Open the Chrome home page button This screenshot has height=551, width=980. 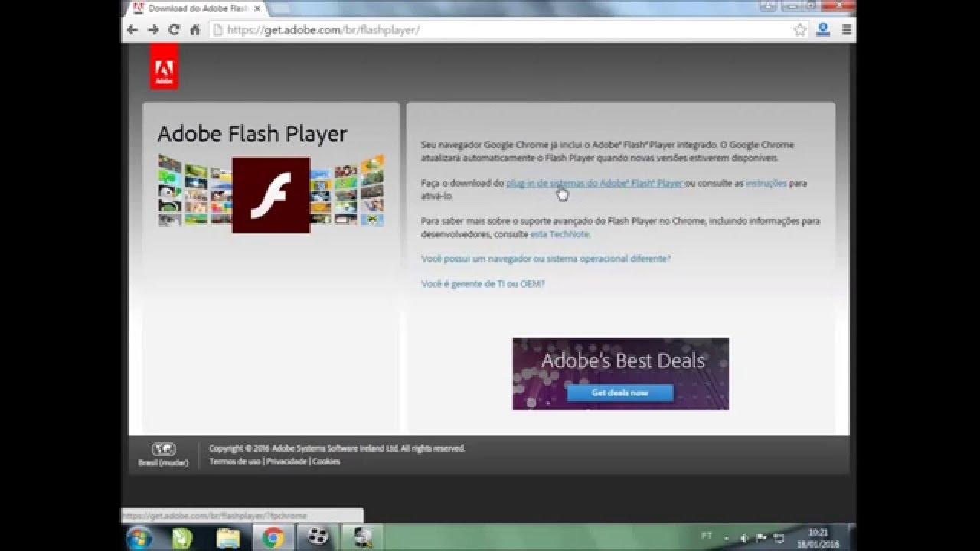point(194,30)
